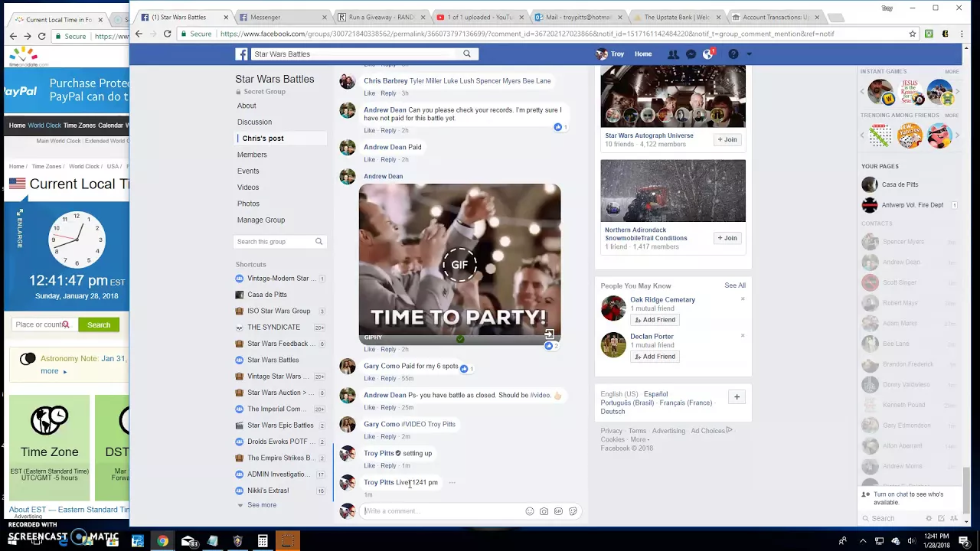Insert an emoji in the comment box
The image size is (980, 551).
[529, 511]
